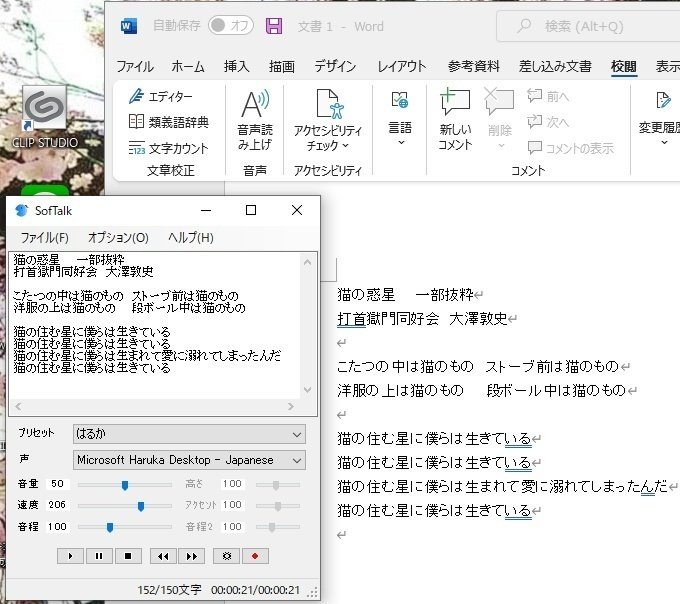Screen dimensions: 680x604
Task: Open the 差し込み文書 ribbon tab
Action: coord(556,66)
